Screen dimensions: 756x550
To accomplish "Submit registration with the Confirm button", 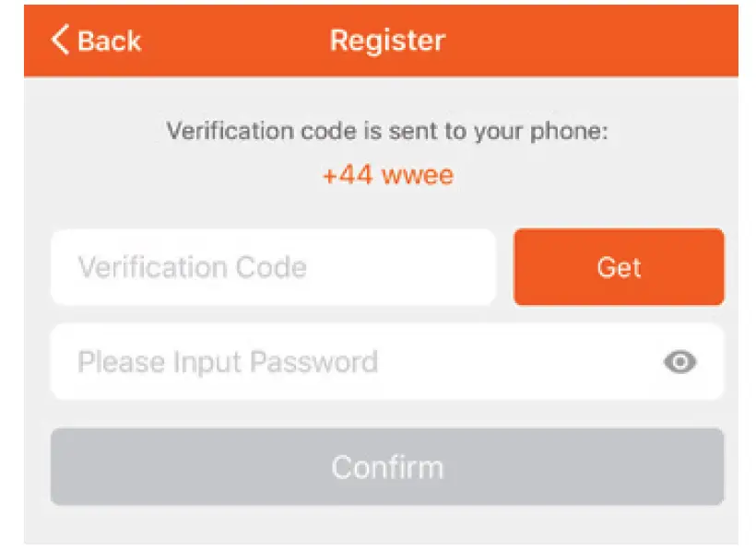I will click(387, 466).
